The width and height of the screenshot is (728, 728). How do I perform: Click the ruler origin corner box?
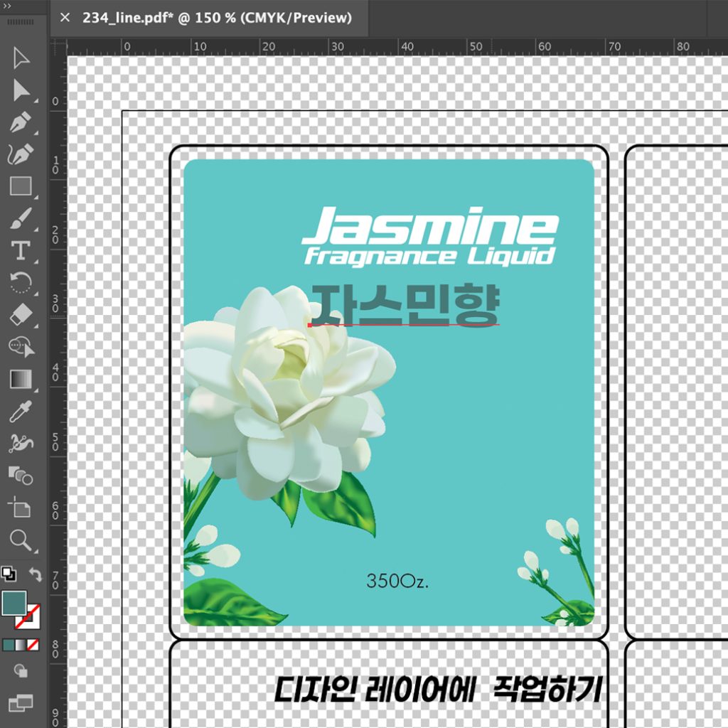(x=58, y=46)
